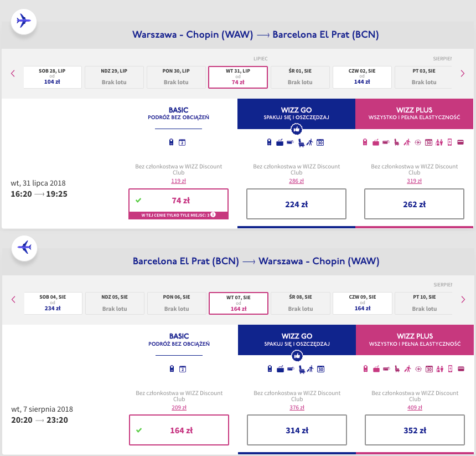The width and height of the screenshot is (476, 456).
Task: Click the outbound flight airplane icon
Action: pyautogui.click(x=24, y=22)
